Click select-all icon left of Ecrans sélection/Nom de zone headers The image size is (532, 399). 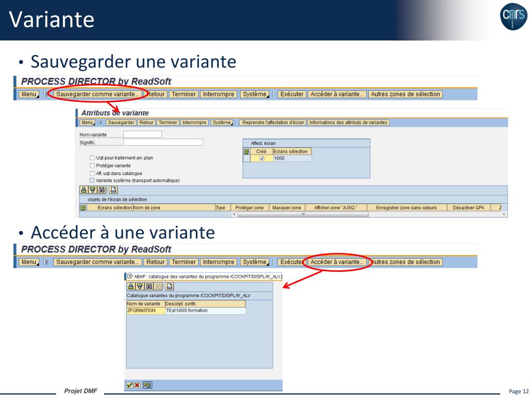point(83,208)
